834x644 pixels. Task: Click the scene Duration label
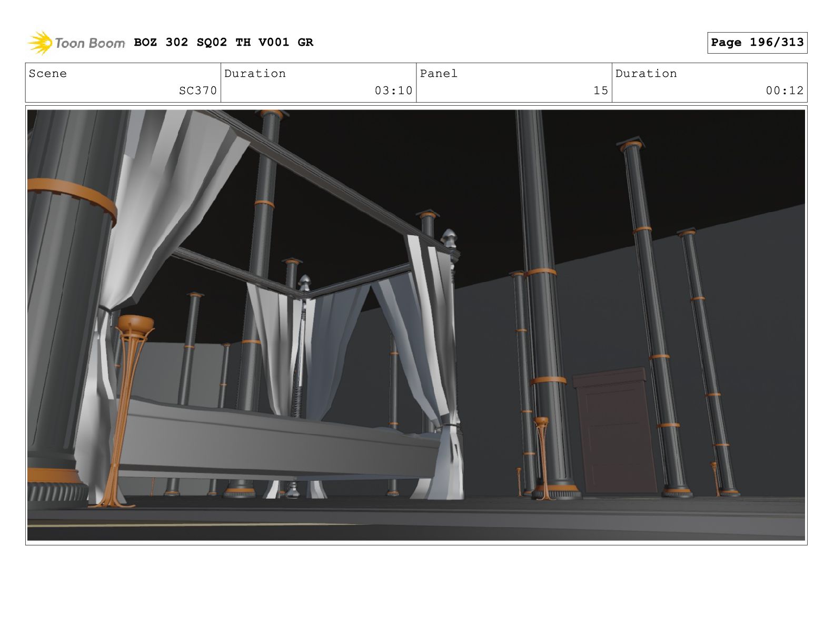(255, 74)
